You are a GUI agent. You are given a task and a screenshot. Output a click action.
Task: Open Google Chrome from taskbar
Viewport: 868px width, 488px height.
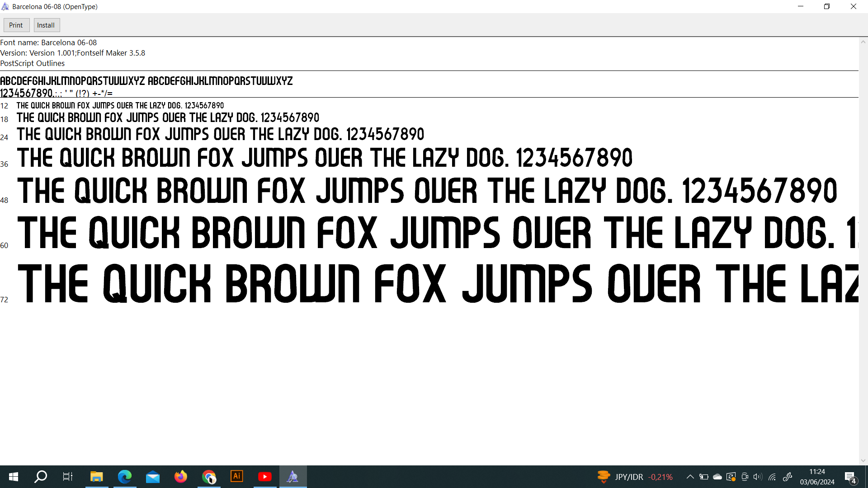tap(209, 476)
